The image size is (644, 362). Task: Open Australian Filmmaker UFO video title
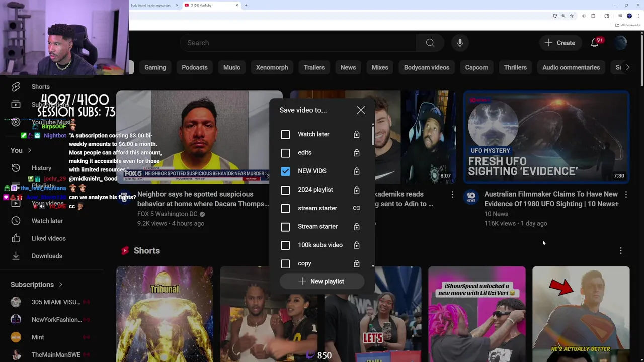pos(551,199)
